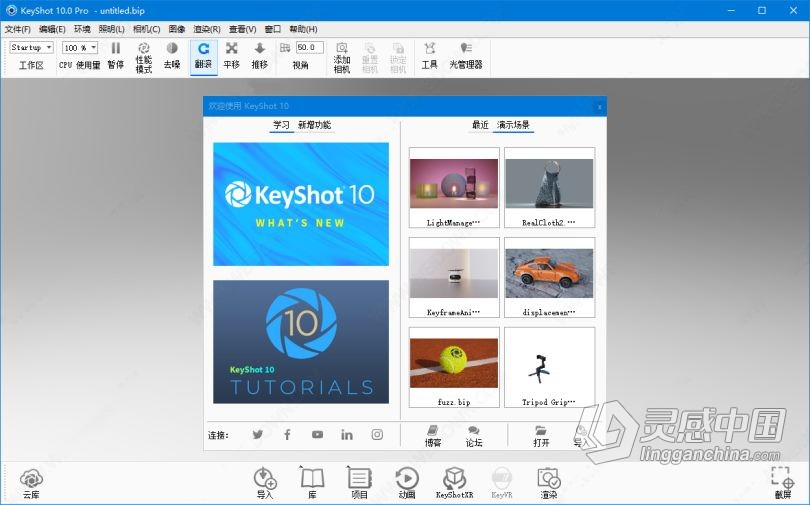The width and height of the screenshot is (810, 505).
Task: Open the 照明(L) menu
Action: click(x=111, y=29)
